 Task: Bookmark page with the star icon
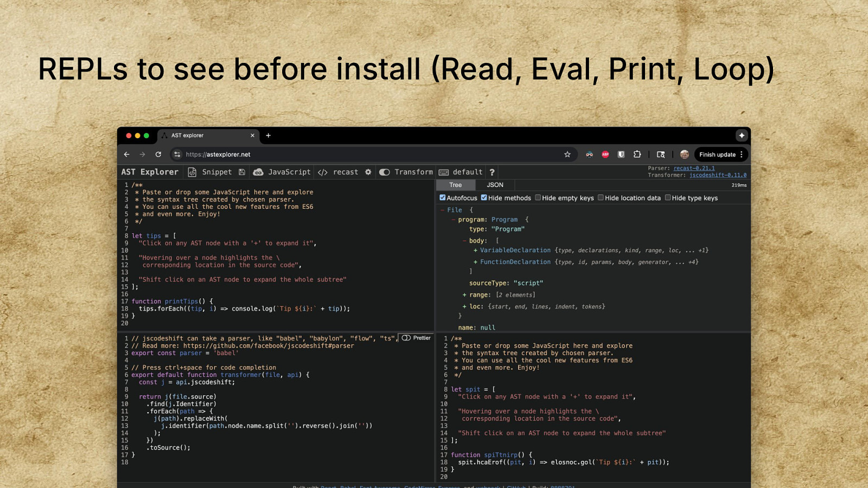(x=567, y=155)
